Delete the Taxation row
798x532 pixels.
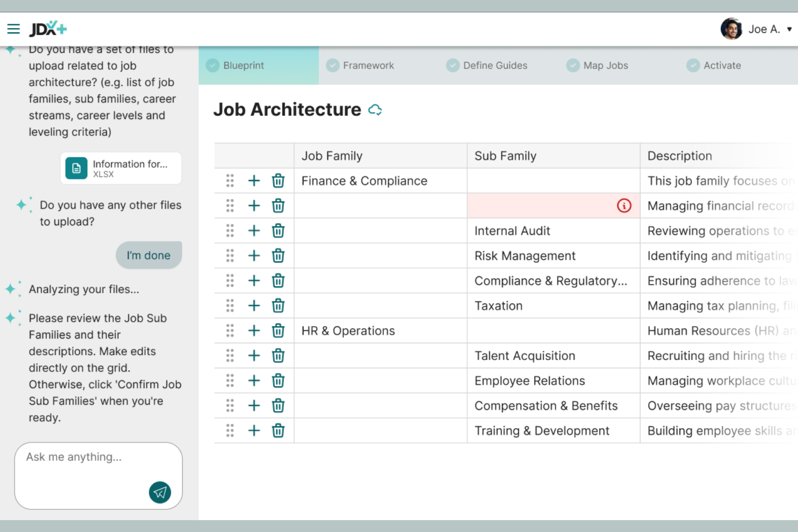278,306
